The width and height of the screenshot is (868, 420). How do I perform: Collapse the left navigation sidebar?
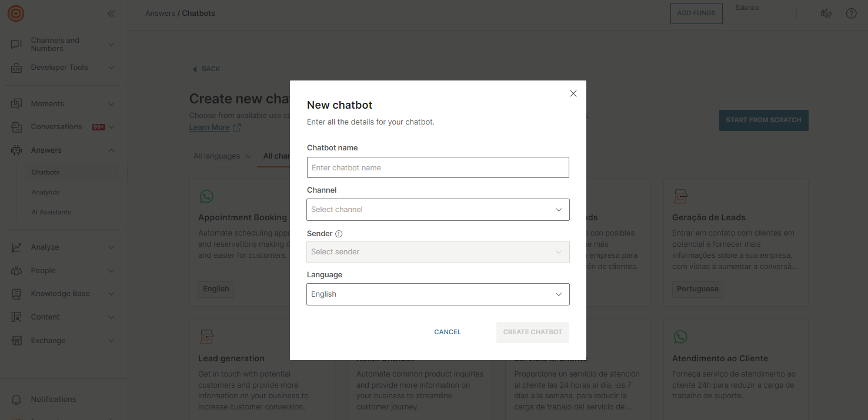pos(111,13)
